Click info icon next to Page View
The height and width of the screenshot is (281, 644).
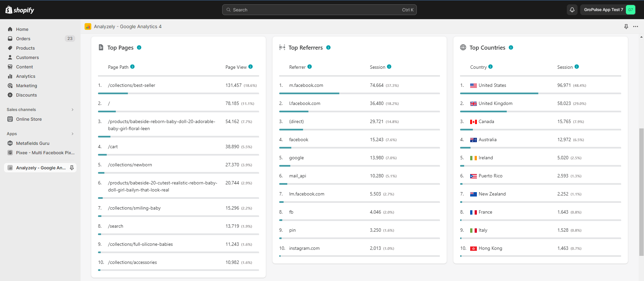tap(251, 67)
